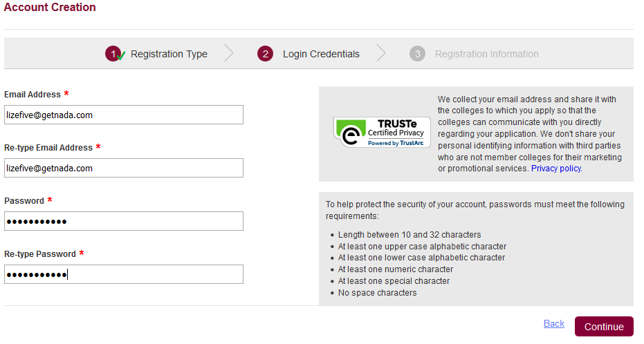Click the Continue button

604,326
